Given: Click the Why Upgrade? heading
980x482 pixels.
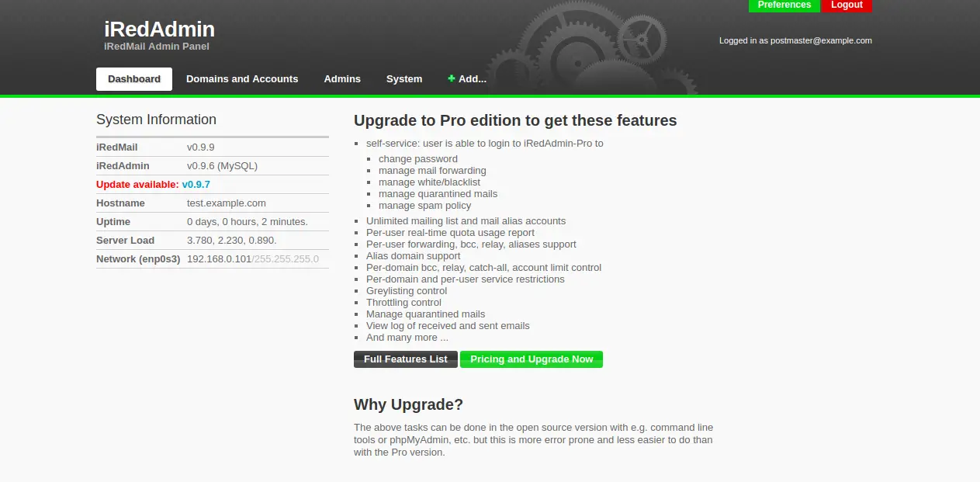Looking at the screenshot, I should click(408, 404).
